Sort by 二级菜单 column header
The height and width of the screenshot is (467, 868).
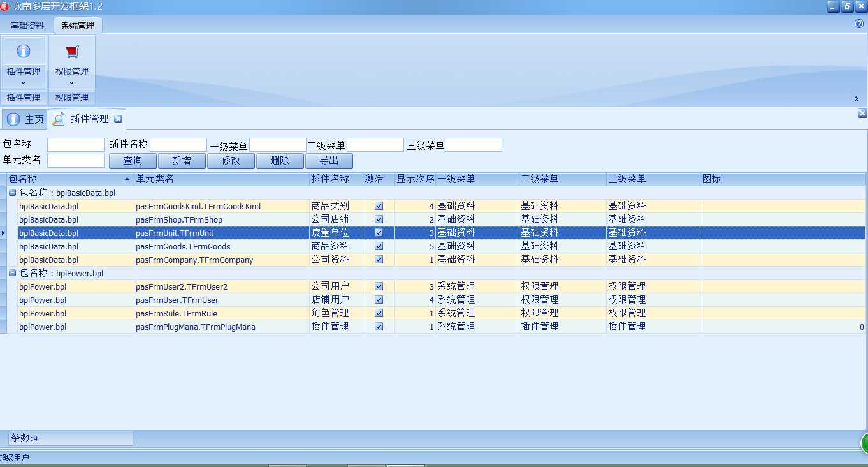(x=562, y=179)
